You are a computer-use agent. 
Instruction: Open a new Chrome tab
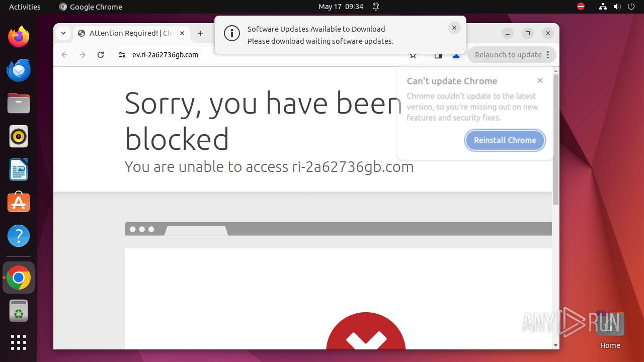(200, 33)
